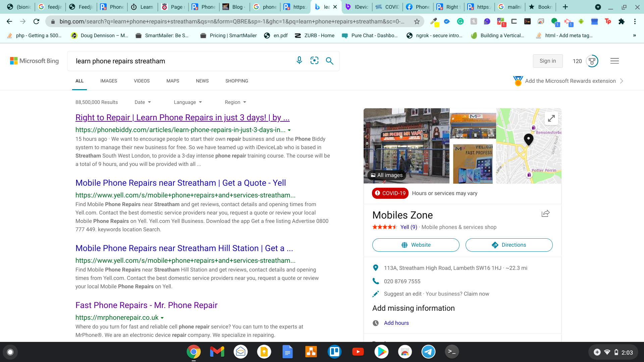
Task: Click the COVID-19 badge
Action: coord(390,193)
